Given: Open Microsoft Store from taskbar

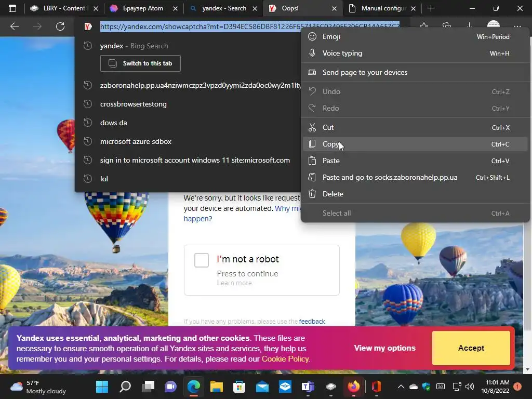Looking at the screenshot, I should 239,387.
